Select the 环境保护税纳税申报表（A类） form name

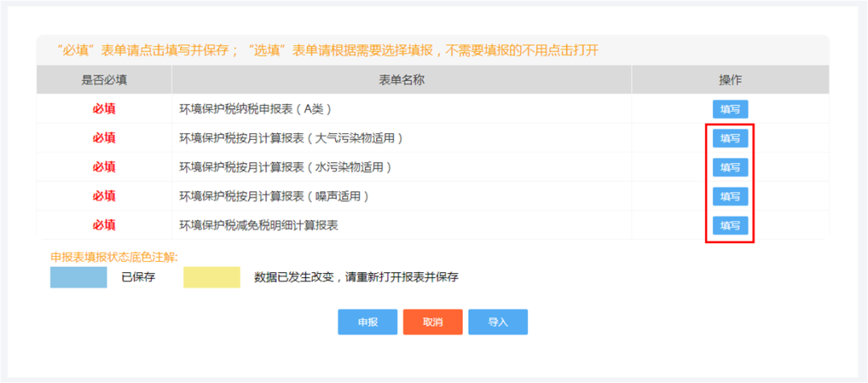point(256,109)
